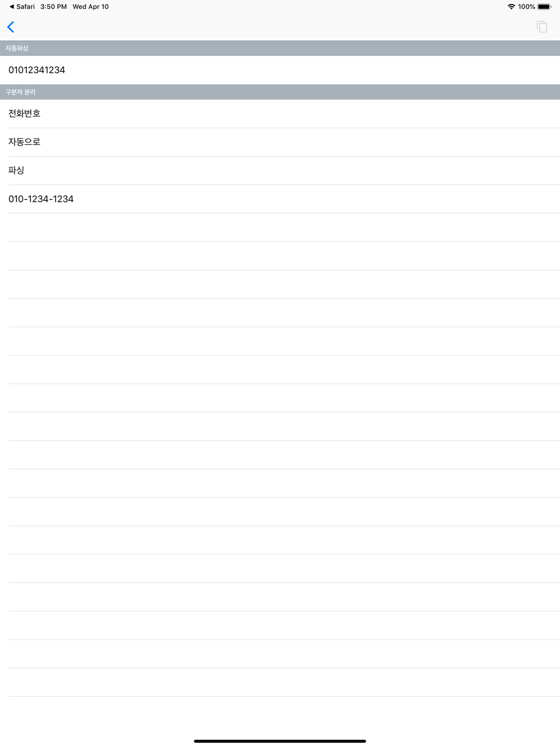This screenshot has height=747, width=560.
Task: Tap the blue back chevron
Action: [x=11, y=27]
